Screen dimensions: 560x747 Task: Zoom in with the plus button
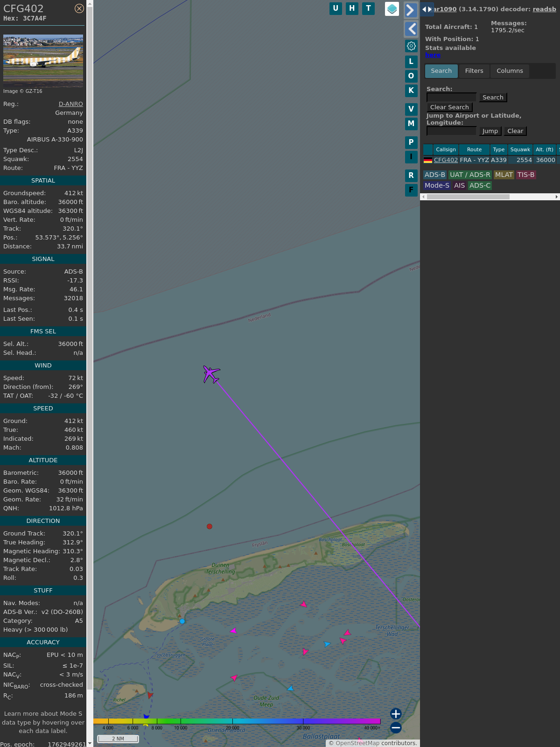click(396, 714)
